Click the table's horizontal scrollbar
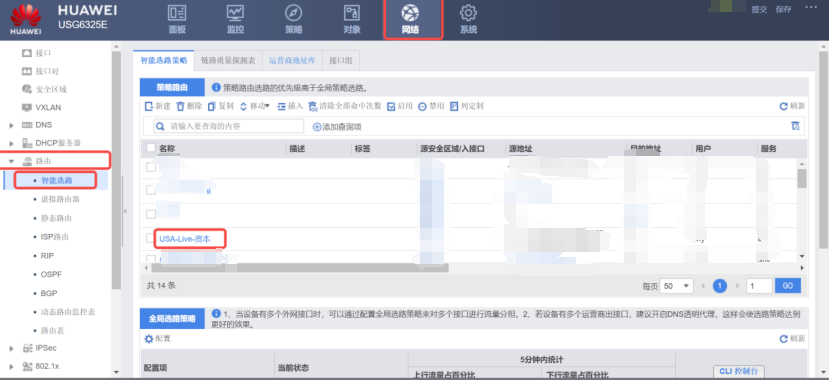Viewport: 830px width, 380px height. pyautogui.click(x=299, y=268)
